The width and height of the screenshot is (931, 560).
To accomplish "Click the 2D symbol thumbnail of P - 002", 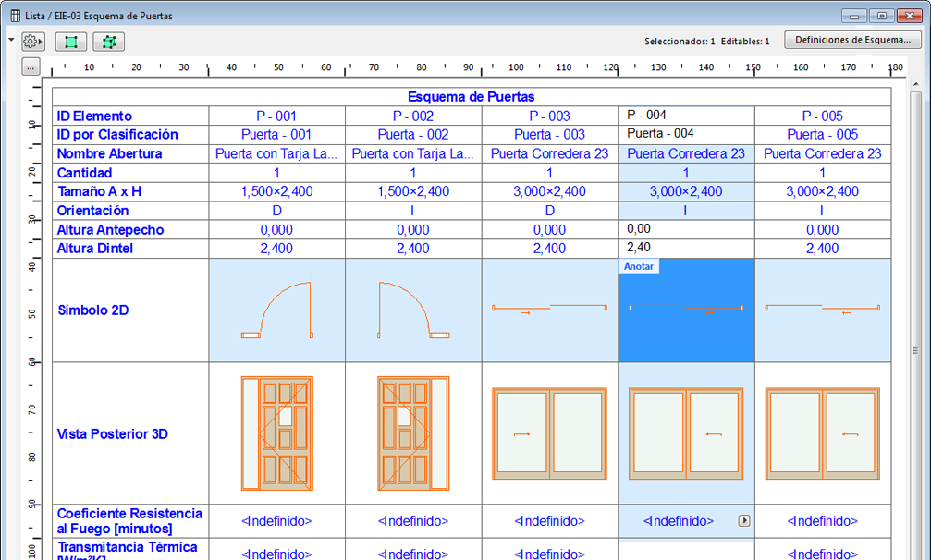I will (x=412, y=310).
